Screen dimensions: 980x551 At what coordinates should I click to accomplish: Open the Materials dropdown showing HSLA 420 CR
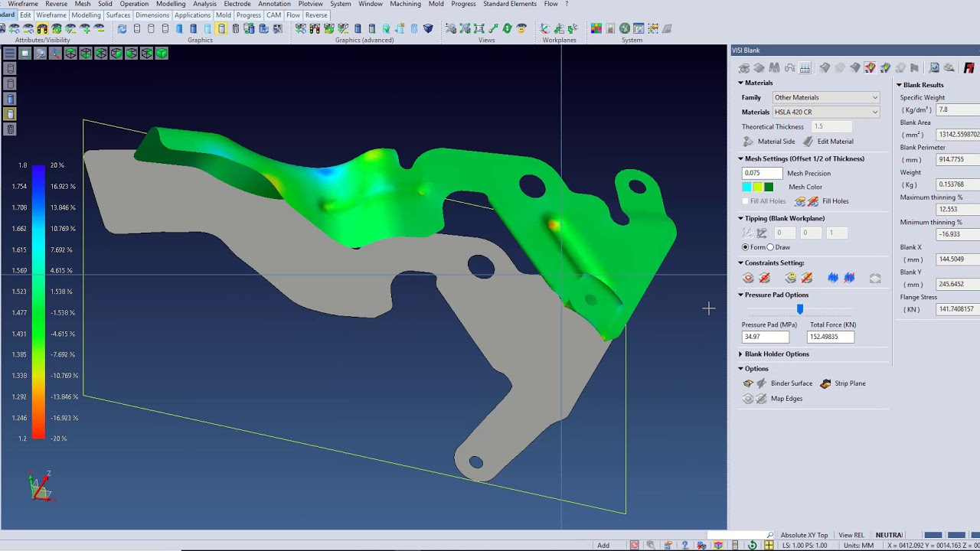(x=825, y=112)
